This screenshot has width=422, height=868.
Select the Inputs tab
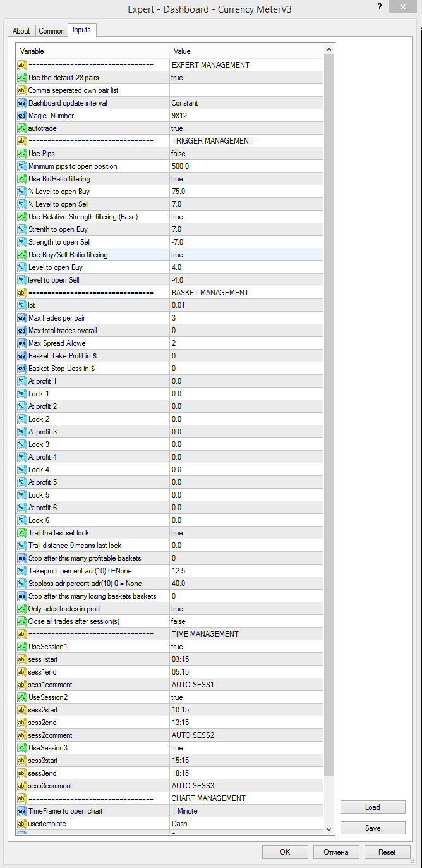click(x=81, y=30)
